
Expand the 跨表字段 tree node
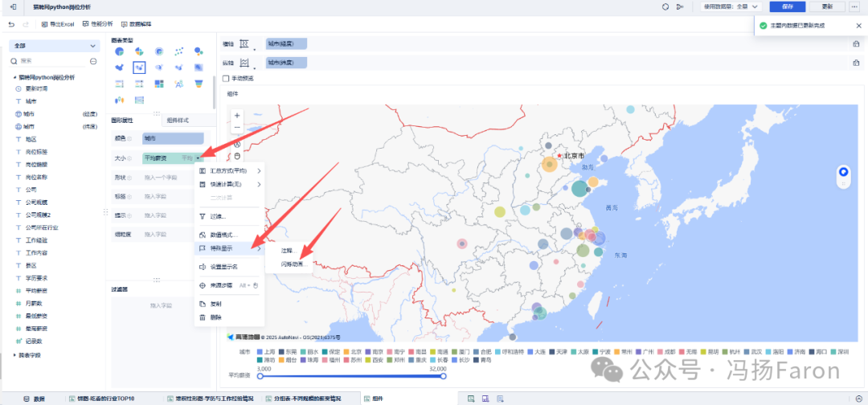[x=15, y=355]
